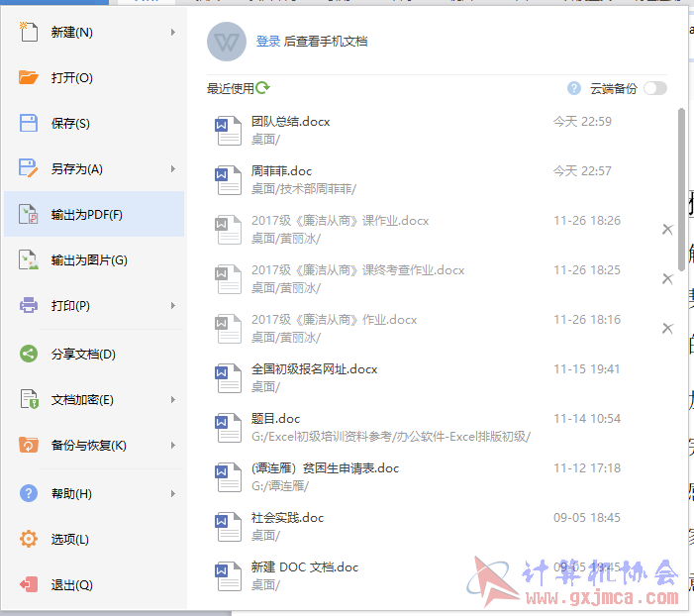Choose 输出为图片(G) menu item

pyautogui.click(x=94, y=259)
